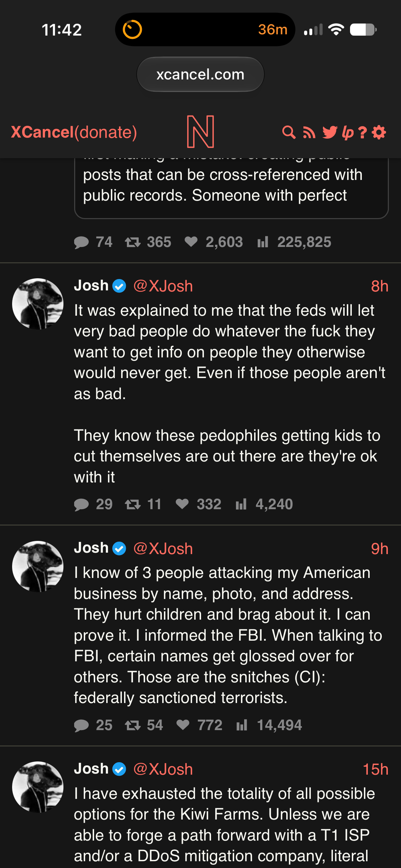Open the preferences gear icon
Image resolution: width=401 pixels, height=868 pixels.
(x=379, y=132)
